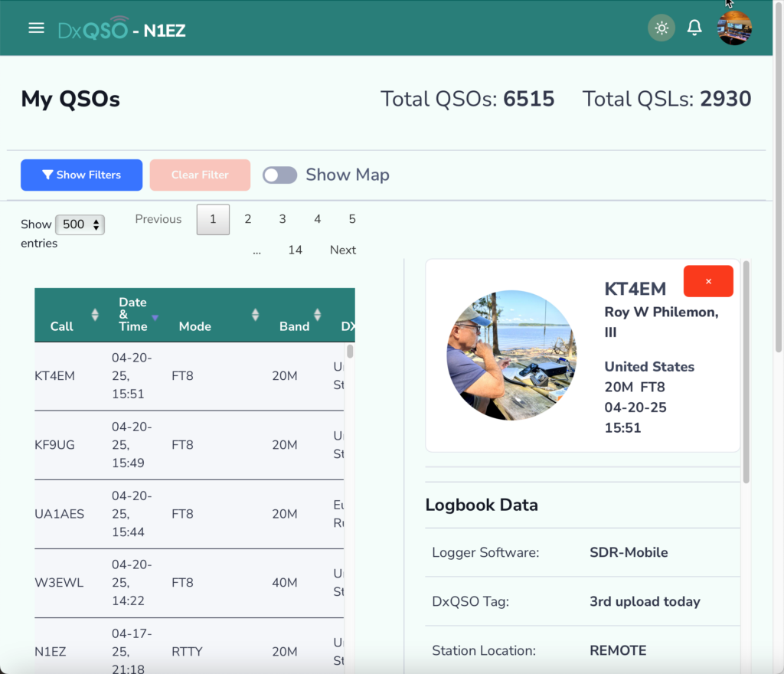
Task: Go to page 14 of results
Action: 295,250
